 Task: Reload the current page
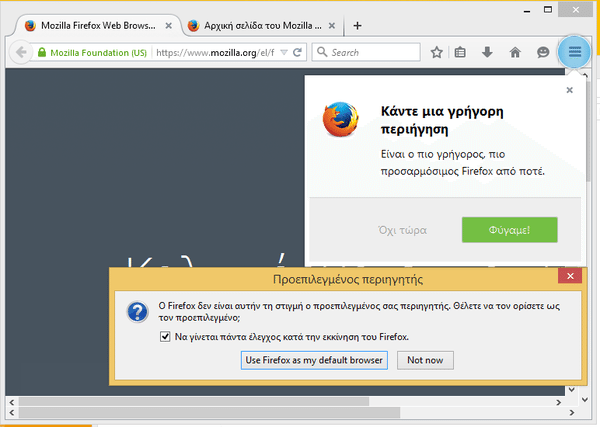click(x=297, y=52)
